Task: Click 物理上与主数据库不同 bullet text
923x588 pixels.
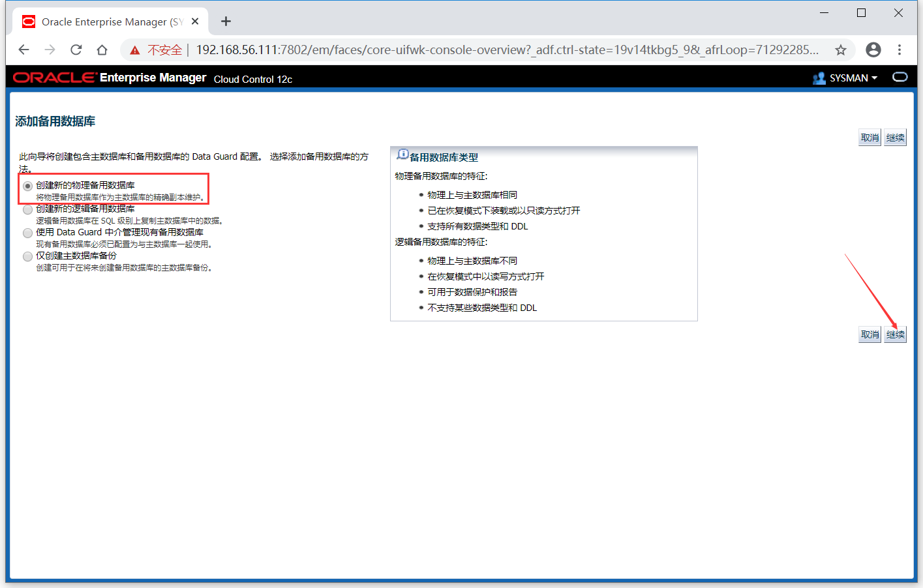Action: pos(472,261)
